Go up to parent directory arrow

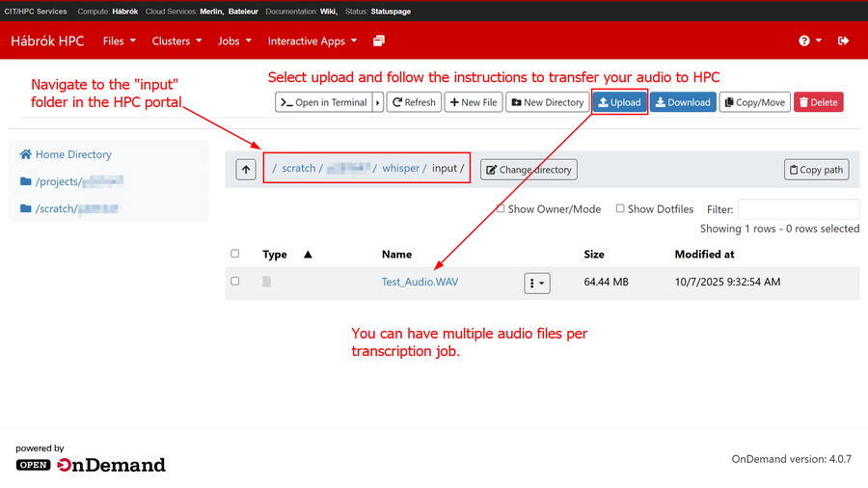point(246,170)
